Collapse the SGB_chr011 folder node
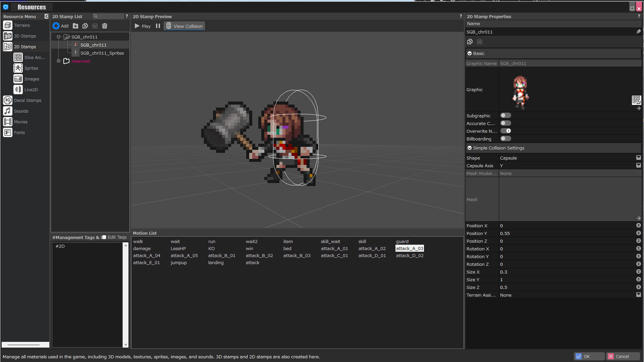The width and height of the screenshot is (644, 362). [58, 37]
